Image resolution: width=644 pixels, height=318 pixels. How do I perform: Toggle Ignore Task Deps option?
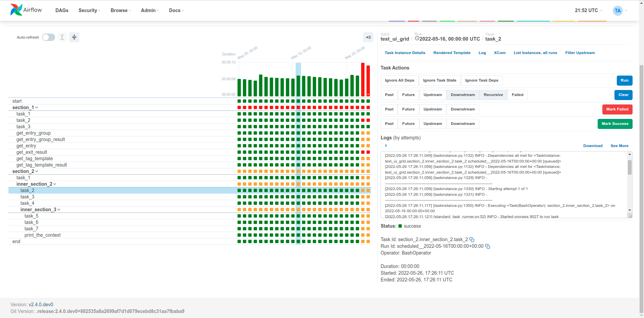[481, 80]
